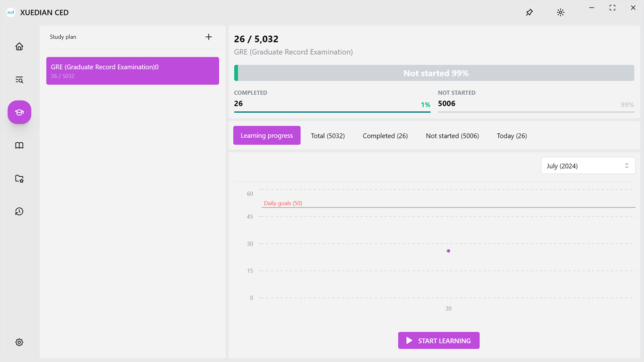Click the Not started 99% progress bar

436,73
